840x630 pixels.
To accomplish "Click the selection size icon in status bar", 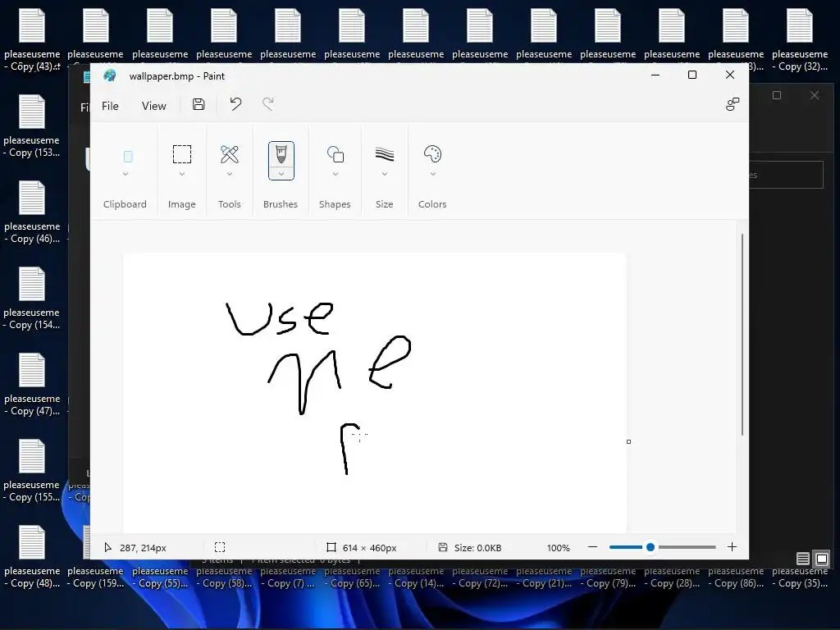I will click(x=220, y=547).
